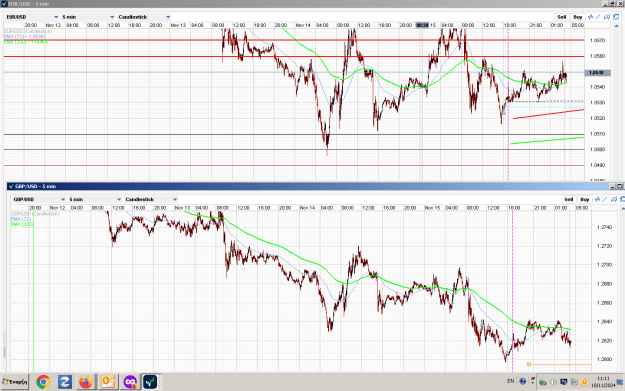Click volume speaker tray icon
625x391 pixels.
point(553,382)
